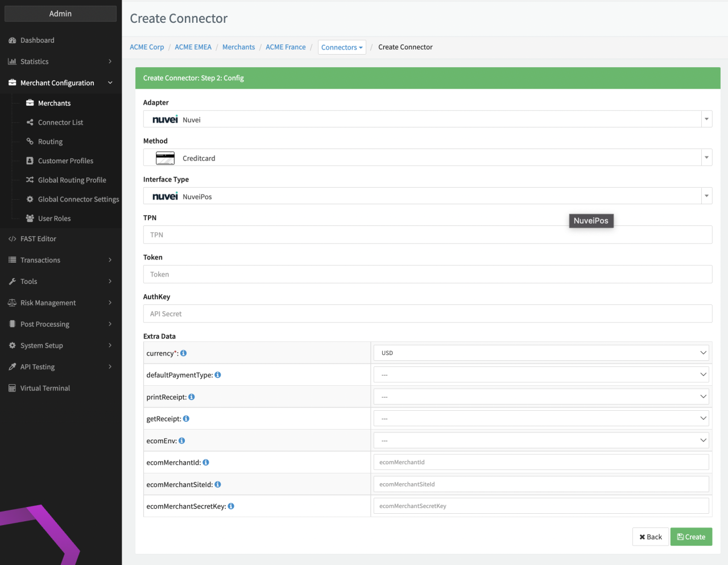This screenshot has width=728, height=565.
Task: Follow the ACME France breadcrumb link
Action: pyautogui.click(x=286, y=47)
